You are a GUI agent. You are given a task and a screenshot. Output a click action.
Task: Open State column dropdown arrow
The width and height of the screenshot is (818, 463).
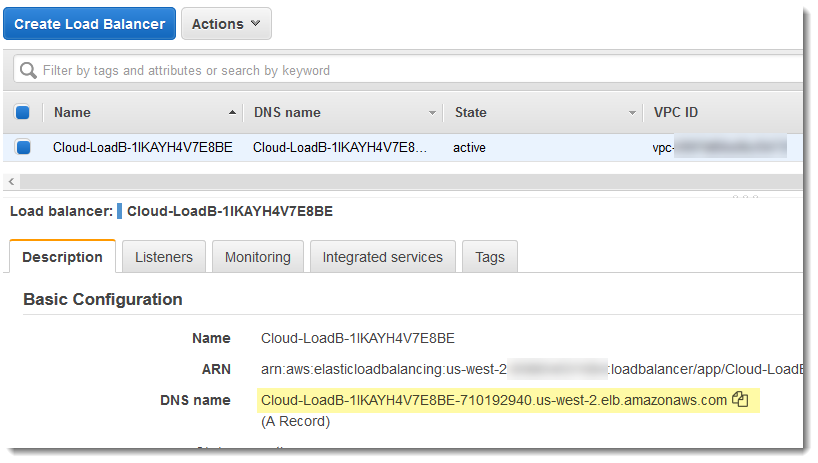tap(632, 113)
